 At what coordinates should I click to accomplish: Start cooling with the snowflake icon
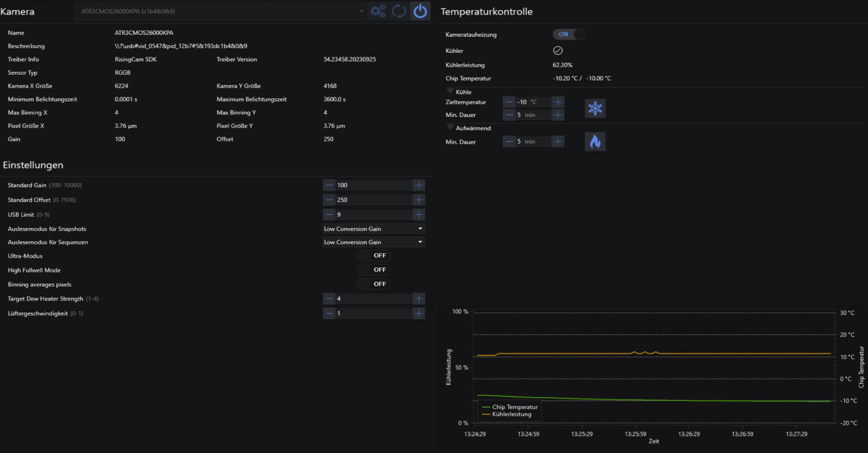point(595,108)
